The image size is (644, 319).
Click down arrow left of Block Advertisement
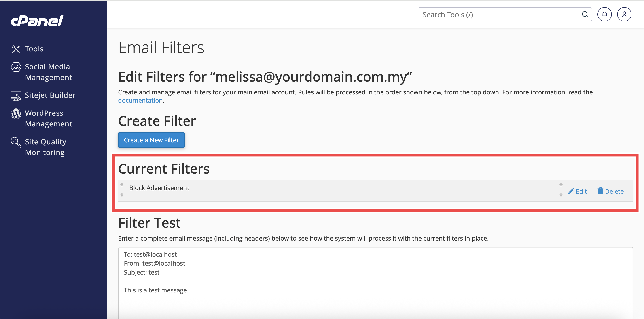(122, 195)
